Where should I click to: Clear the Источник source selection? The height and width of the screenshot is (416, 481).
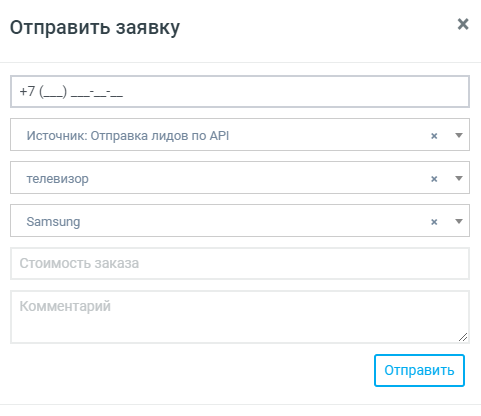click(434, 136)
